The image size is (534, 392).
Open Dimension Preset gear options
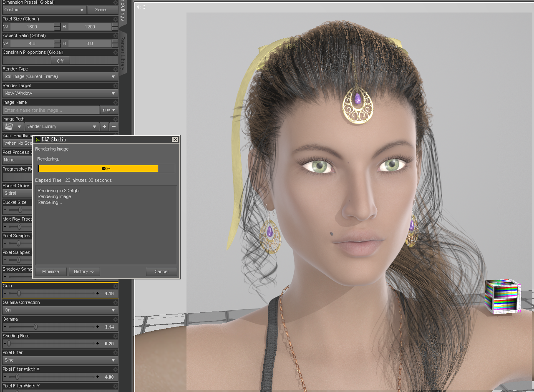[116, 3]
